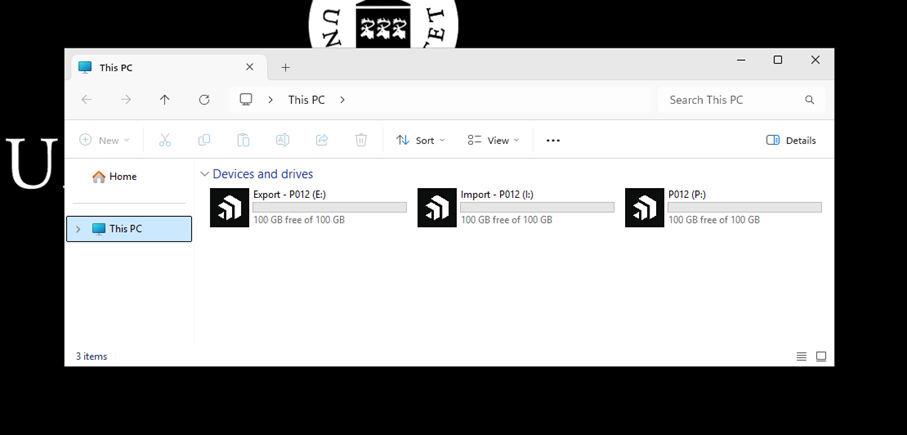Click the Refresh button
The height and width of the screenshot is (435, 907).
click(204, 99)
